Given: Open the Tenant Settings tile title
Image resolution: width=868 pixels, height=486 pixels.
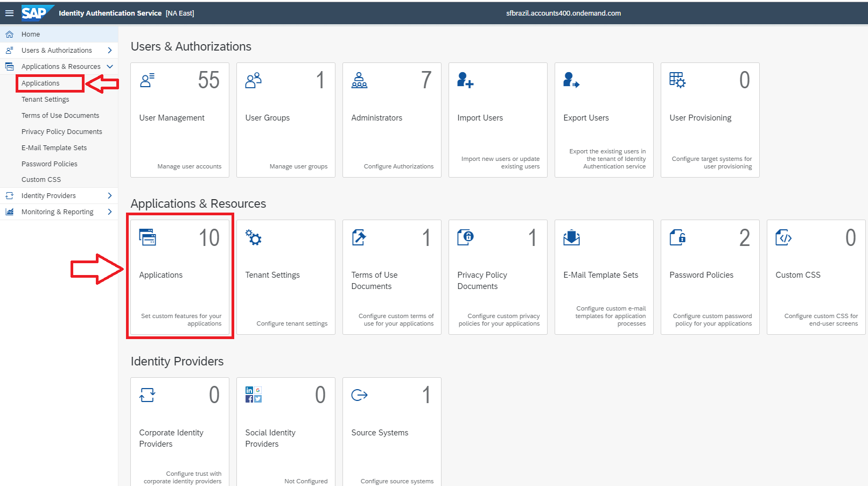Looking at the screenshot, I should (x=272, y=275).
